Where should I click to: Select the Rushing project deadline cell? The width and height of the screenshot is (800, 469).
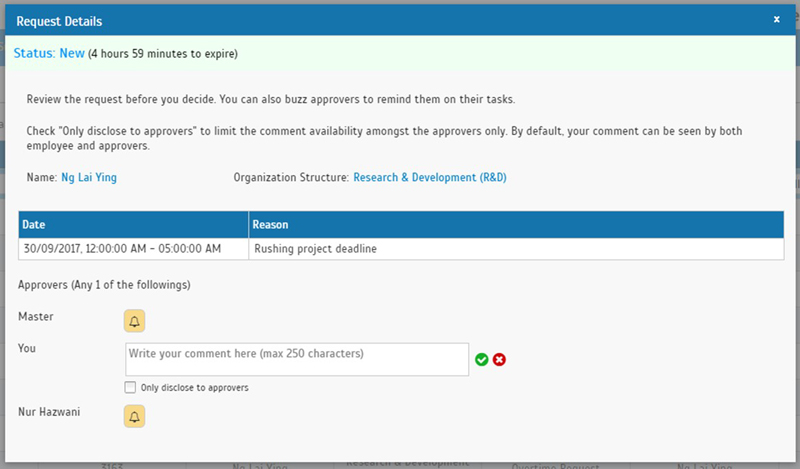pyautogui.click(x=516, y=249)
